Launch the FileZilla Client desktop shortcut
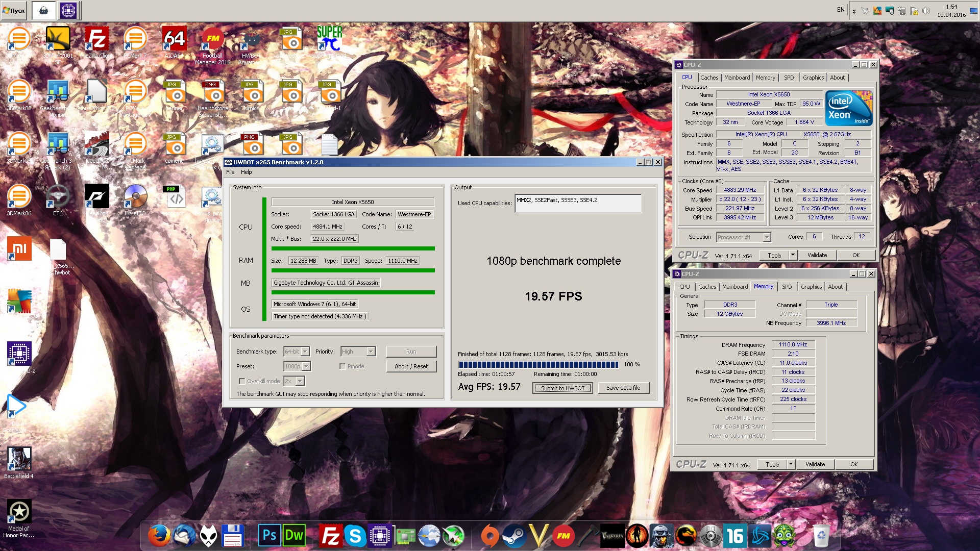The width and height of the screenshot is (980, 551). pos(96,39)
